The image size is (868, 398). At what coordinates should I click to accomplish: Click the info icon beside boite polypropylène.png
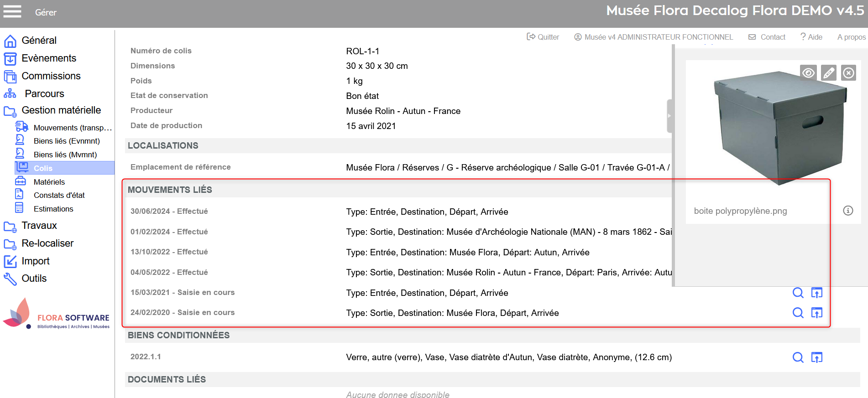point(847,211)
